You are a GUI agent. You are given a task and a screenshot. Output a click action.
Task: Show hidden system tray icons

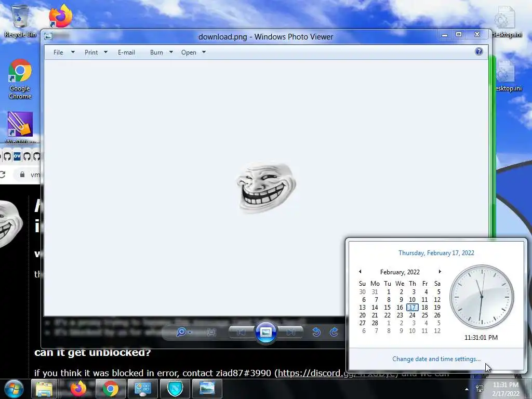click(467, 389)
